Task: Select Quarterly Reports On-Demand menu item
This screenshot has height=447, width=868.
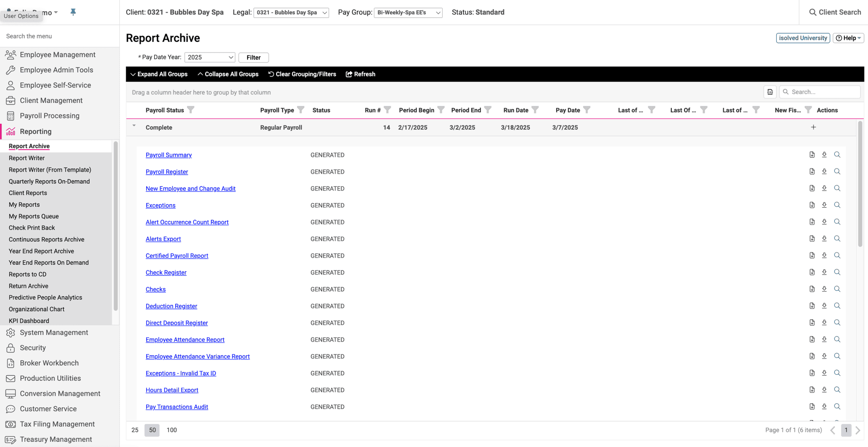Action: pos(49,181)
